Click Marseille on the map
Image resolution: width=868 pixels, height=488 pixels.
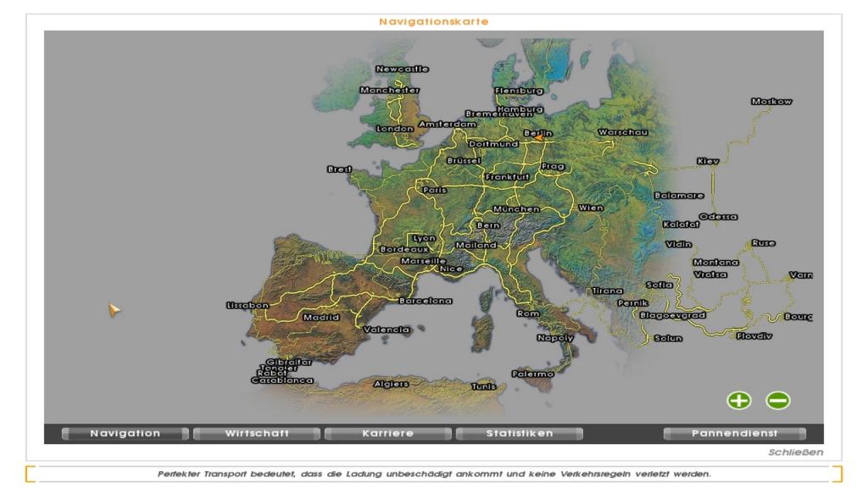pos(423,261)
